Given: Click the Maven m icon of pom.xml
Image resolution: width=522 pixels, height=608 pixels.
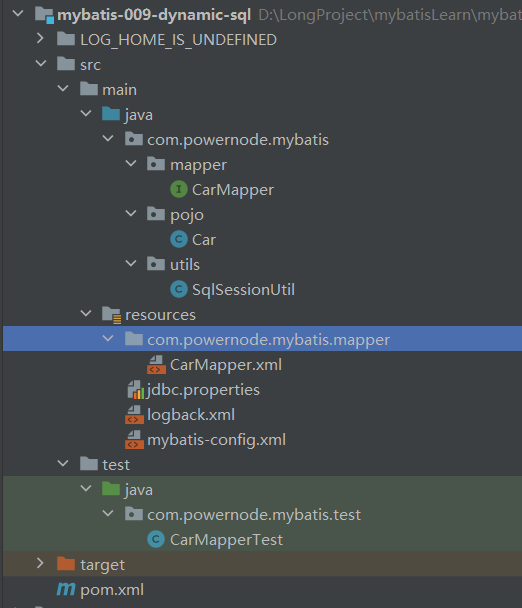Looking at the screenshot, I should click(x=66, y=589).
